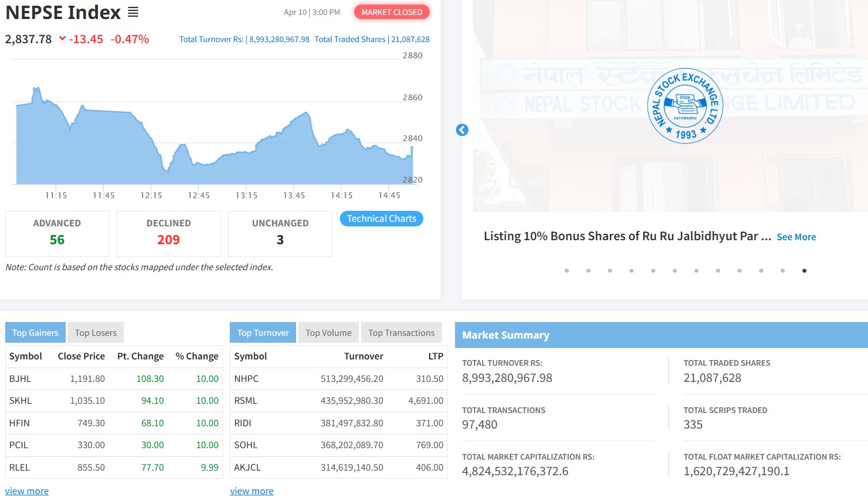Screen dimensions: 868x500
Task: Click view more under Top Turnover table
Action: 252,491
